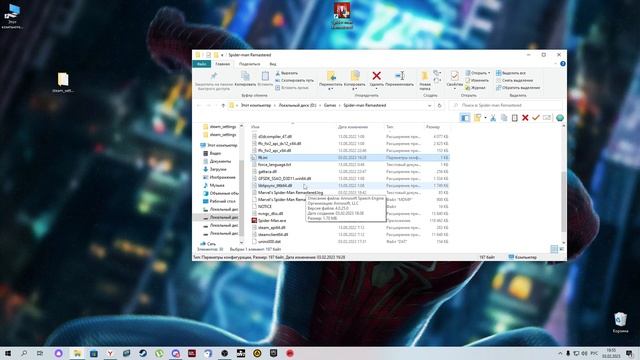Click the green globe icon in the lower toolbar
Image resolution: width=640 pixels, height=360 pixels.
(x=560, y=118)
